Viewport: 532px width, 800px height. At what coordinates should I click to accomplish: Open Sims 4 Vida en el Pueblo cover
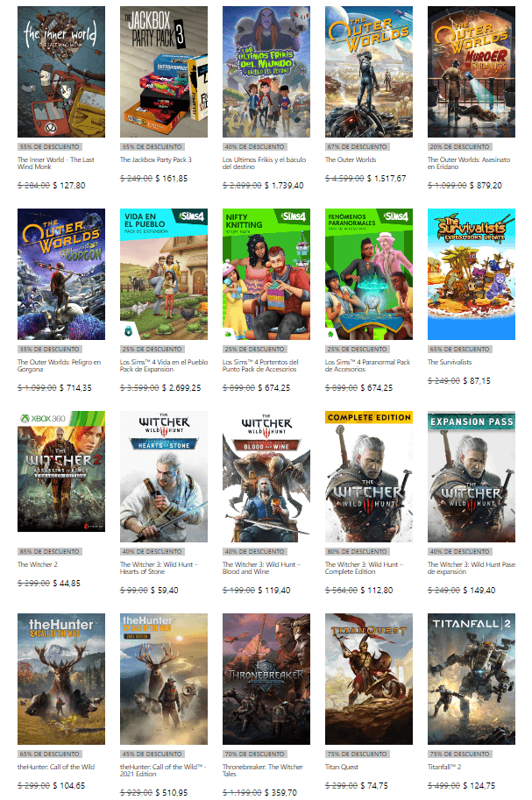pyautogui.click(x=164, y=274)
